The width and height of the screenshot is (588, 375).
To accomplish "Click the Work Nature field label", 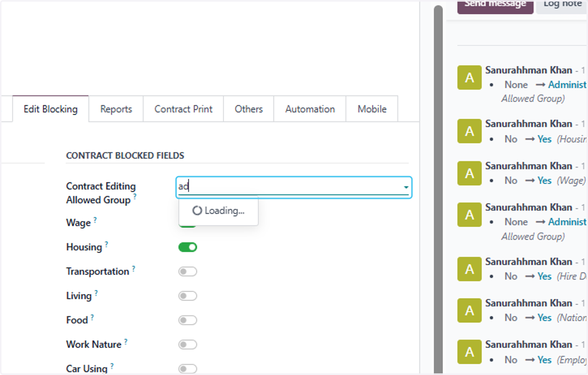I will (x=94, y=345).
